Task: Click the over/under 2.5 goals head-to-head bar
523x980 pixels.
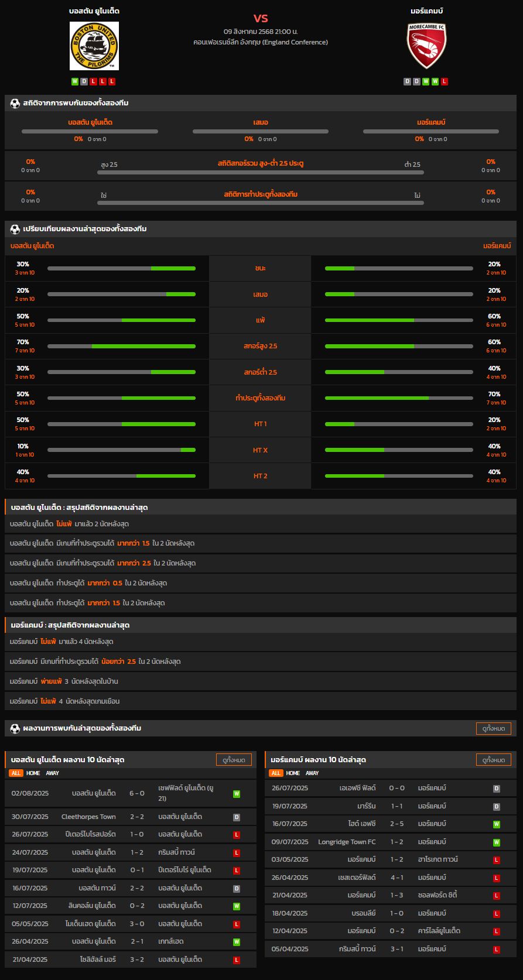Action: tap(261, 173)
